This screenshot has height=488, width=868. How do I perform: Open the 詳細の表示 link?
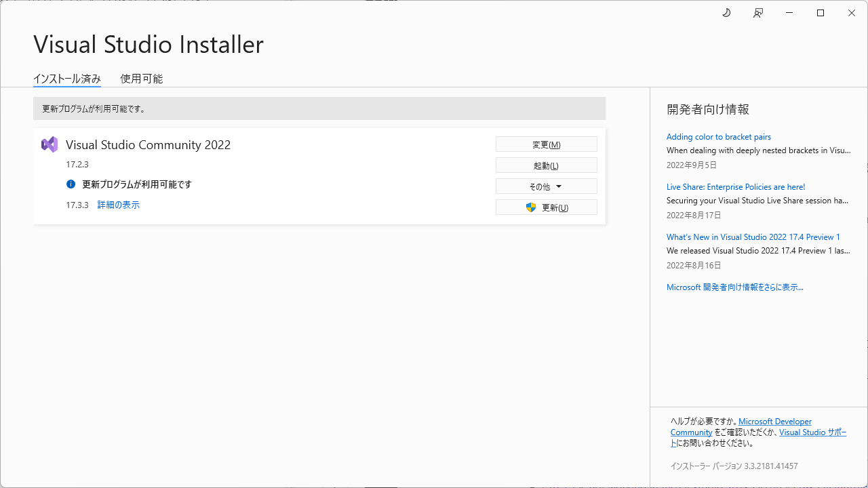click(x=119, y=205)
